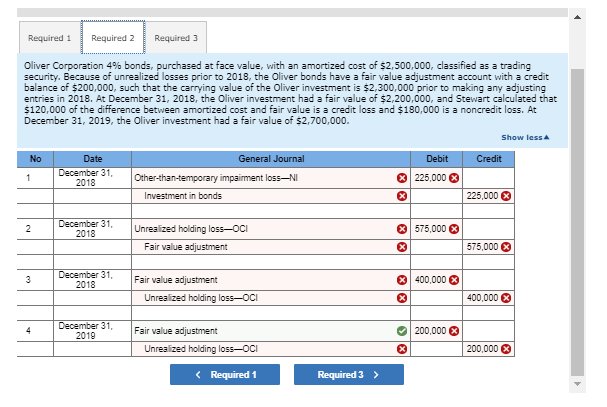The width and height of the screenshot is (607, 407).
Task: Switch to the Required 1 tab
Action: [x=50, y=38]
